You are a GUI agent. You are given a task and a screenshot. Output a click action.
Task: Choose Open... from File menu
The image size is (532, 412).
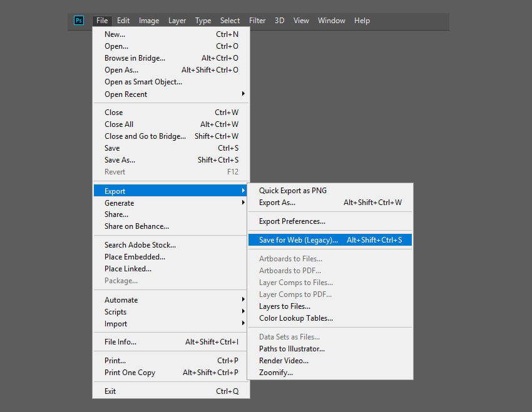pos(171,46)
